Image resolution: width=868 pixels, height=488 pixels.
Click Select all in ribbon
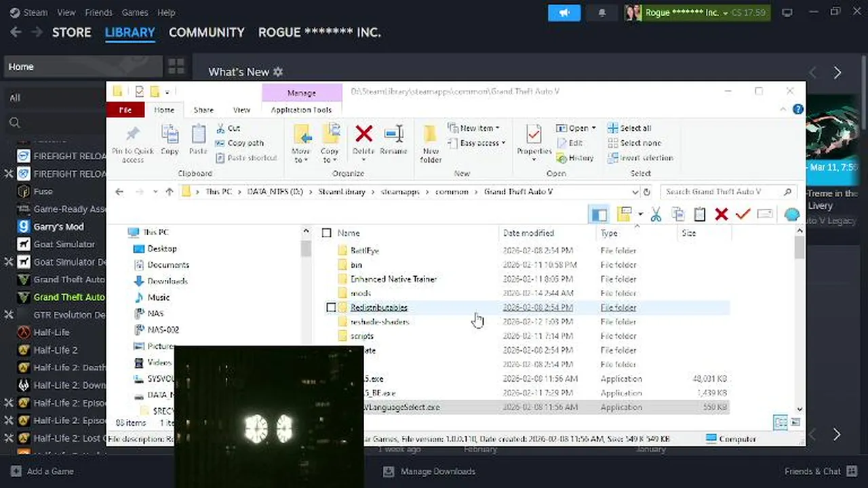tap(629, 128)
